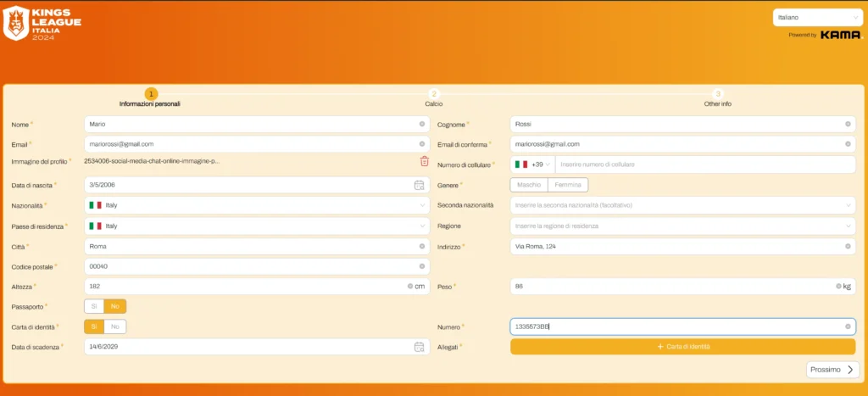
Task: Clear the Cognome field with its X icon
Action: [848, 124]
